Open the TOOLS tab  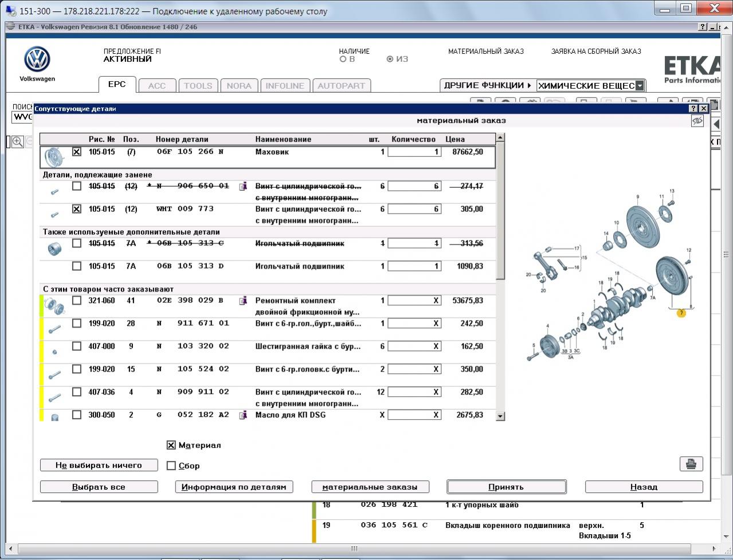coord(198,86)
